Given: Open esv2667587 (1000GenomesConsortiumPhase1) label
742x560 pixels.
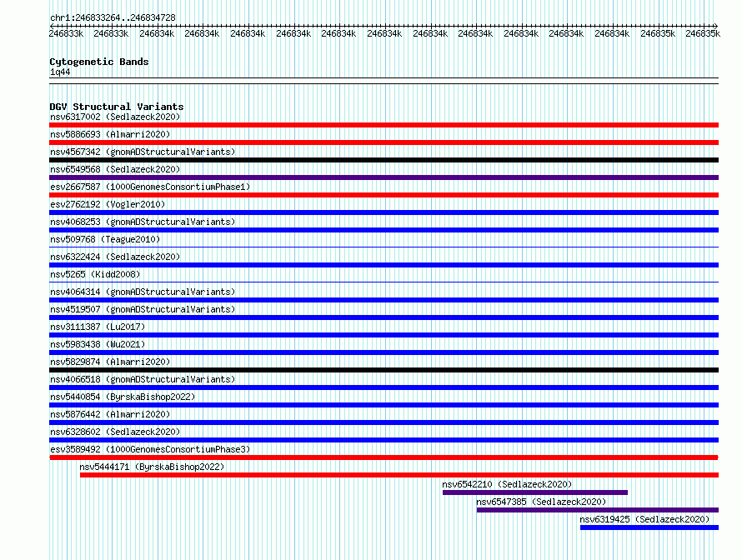Looking at the screenshot, I should 150,187.
